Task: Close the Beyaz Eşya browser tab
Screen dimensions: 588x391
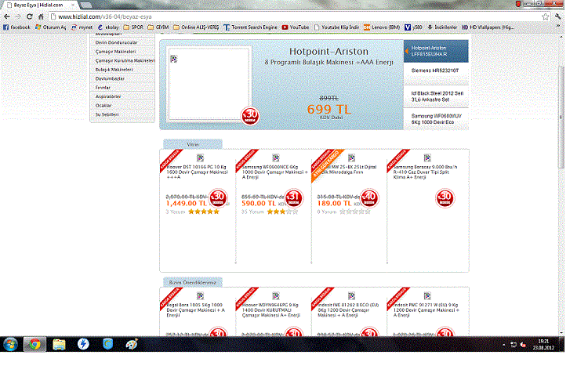Action: 73,5
